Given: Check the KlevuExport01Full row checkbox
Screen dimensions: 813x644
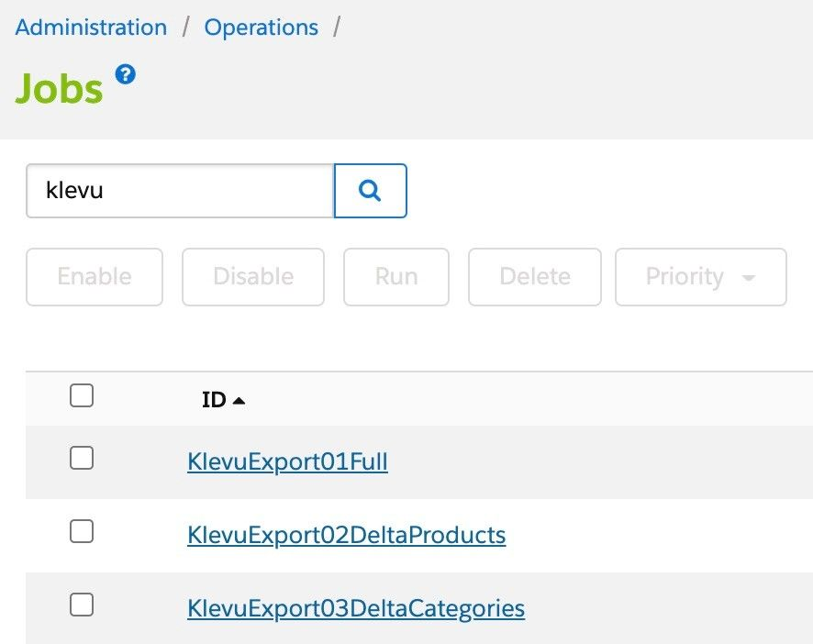Looking at the screenshot, I should pyautogui.click(x=82, y=458).
